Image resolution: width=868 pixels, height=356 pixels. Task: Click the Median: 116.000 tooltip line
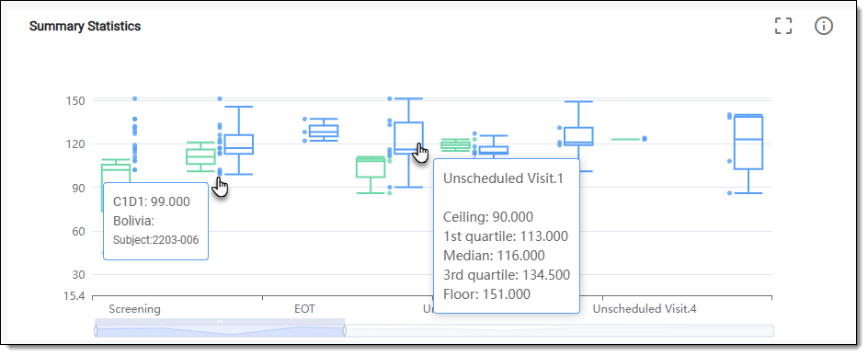[x=494, y=256]
